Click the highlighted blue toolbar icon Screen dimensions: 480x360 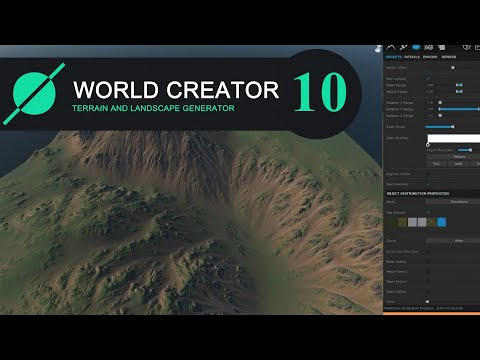tap(416, 48)
